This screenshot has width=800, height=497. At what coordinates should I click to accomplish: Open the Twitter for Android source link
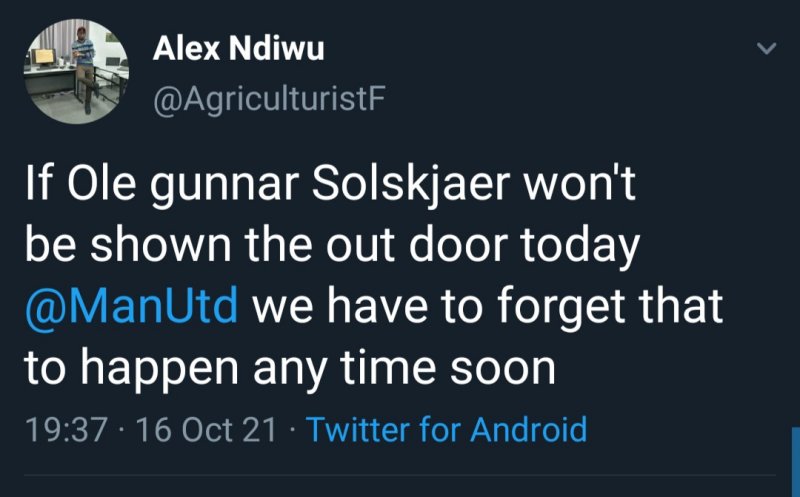tap(446, 430)
